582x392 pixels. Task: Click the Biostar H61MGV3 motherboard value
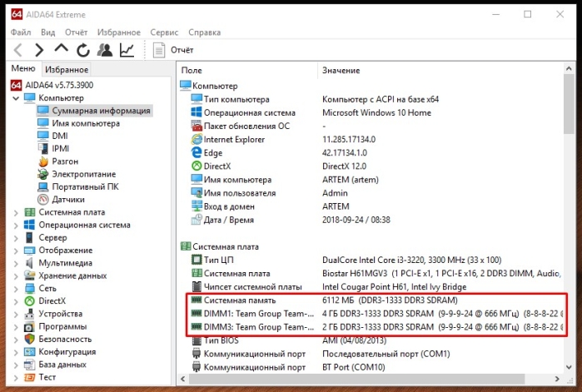(x=441, y=273)
